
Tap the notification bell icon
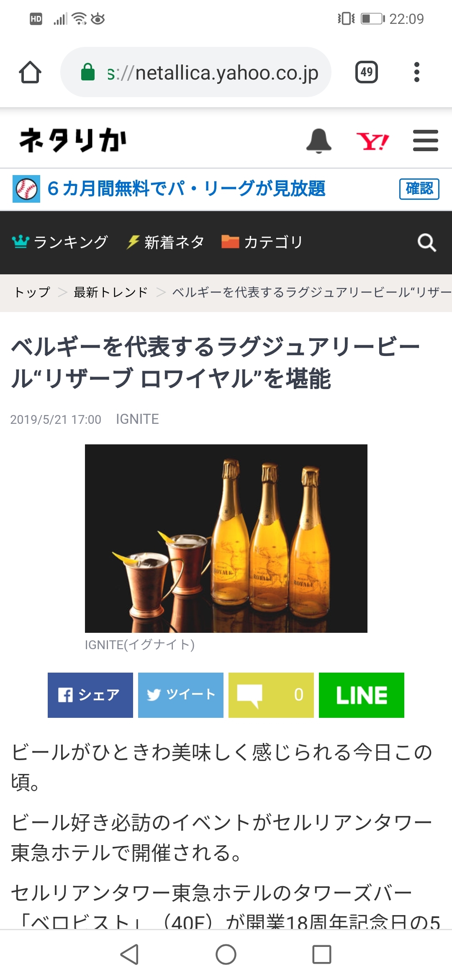(x=319, y=141)
